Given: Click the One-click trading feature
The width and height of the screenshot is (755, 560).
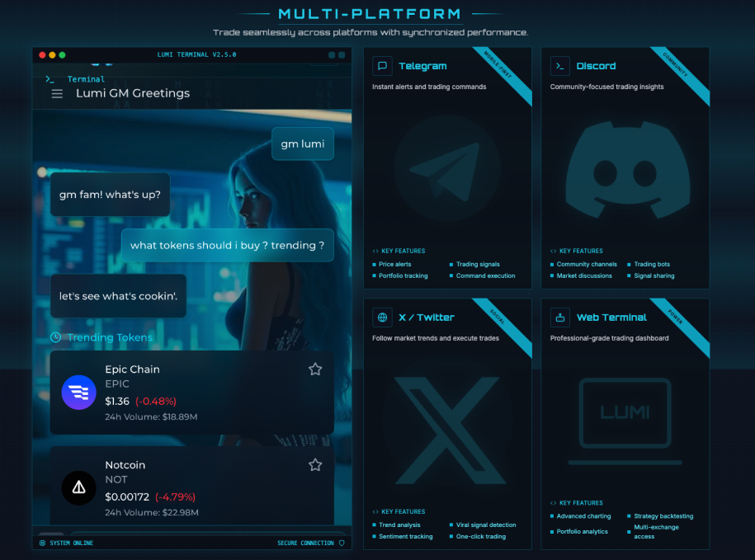Looking at the screenshot, I should pyautogui.click(x=480, y=536).
